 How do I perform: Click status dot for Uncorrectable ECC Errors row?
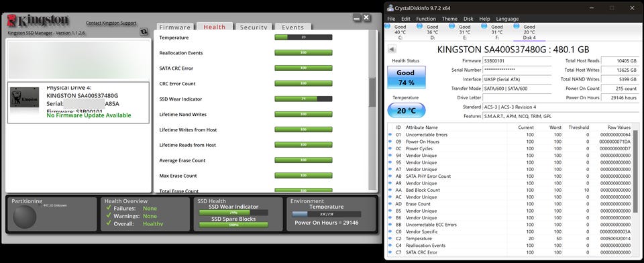pos(390,225)
